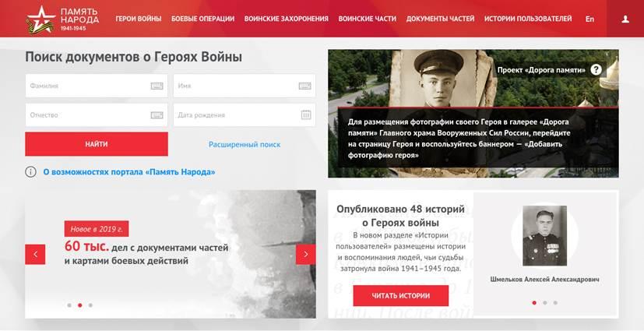
Task: Open virtual keyboard in Имя field
Action: point(304,86)
